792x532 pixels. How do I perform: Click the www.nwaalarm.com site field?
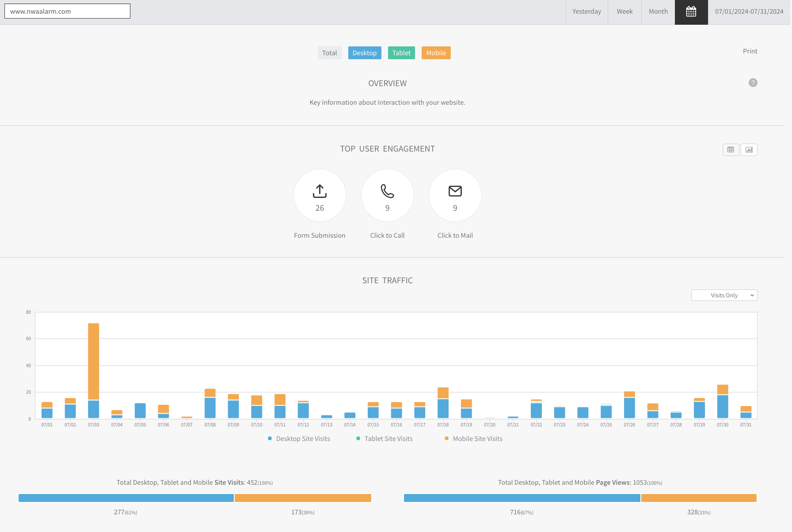[67, 11]
